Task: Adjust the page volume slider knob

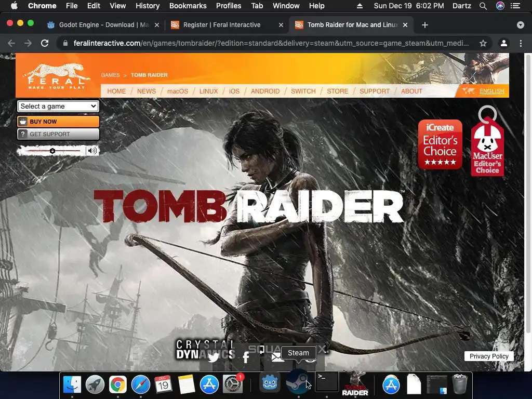Action: tap(52, 151)
